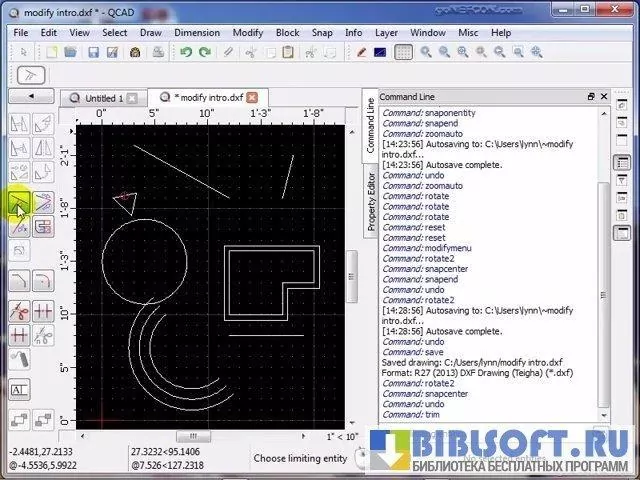Open the Snap menu

tap(321, 32)
